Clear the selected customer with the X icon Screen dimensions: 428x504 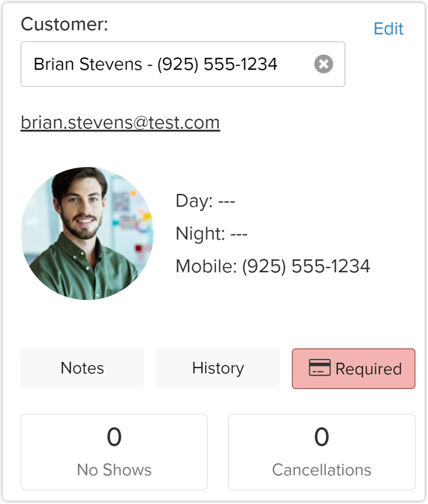click(x=323, y=64)
